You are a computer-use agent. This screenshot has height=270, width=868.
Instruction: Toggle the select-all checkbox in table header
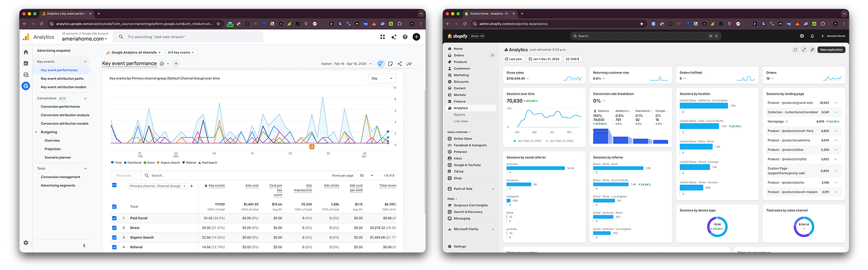(x=115, y=185)
